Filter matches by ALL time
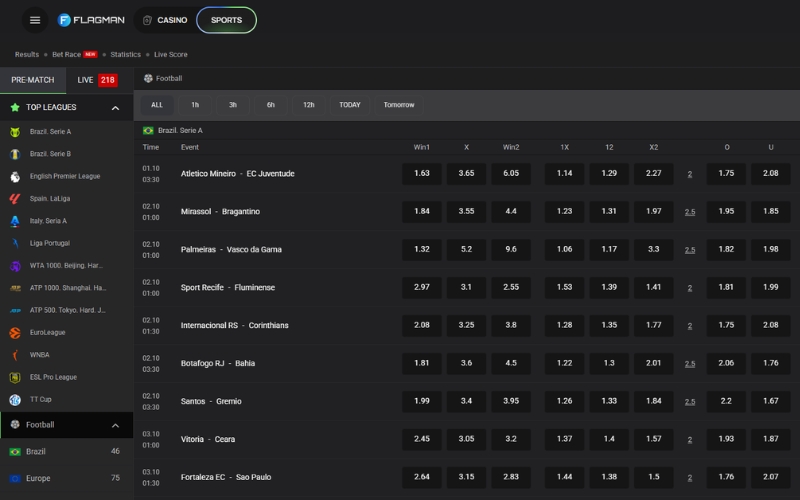 click(157, 105)
